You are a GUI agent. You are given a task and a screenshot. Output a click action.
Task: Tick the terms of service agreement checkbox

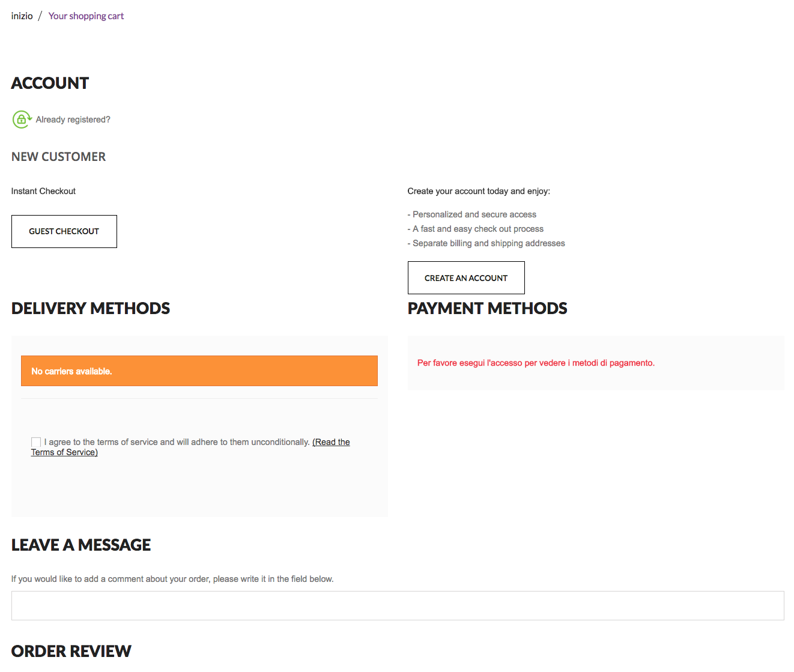coord(36,442)
